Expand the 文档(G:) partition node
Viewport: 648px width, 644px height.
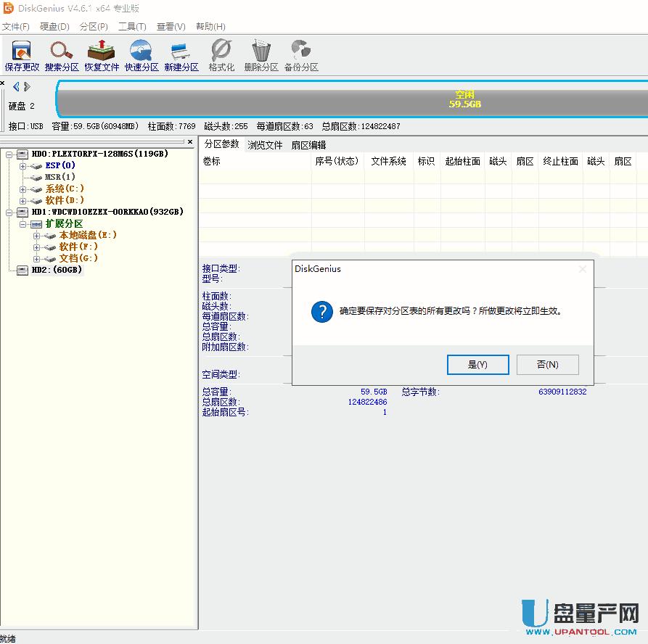(x=36, y=258)
